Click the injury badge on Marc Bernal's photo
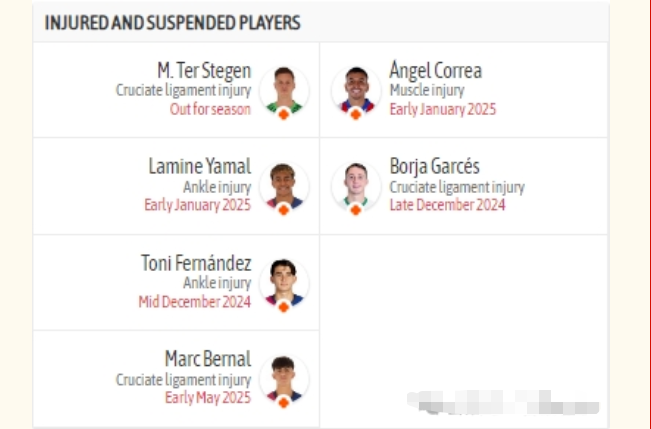This screenshot has width=651, height=429. coord(283,402)
